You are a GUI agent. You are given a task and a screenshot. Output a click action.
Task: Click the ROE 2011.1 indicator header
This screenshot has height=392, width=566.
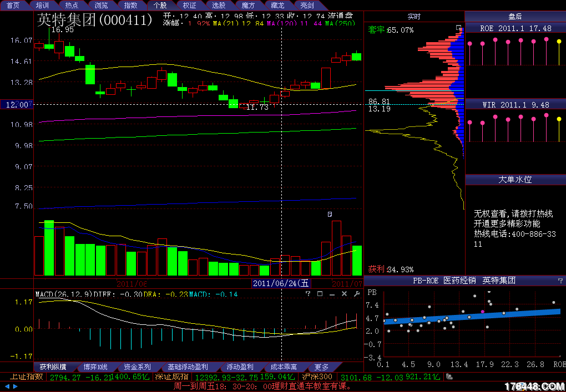[x=515, y=28]
